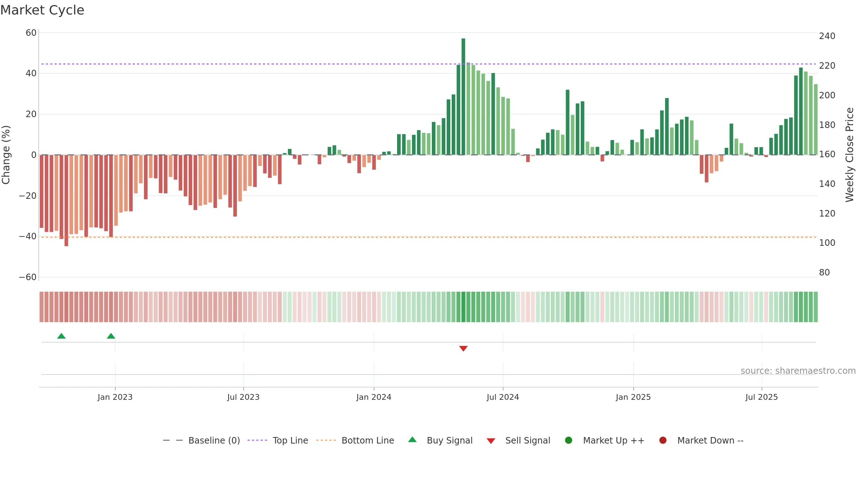Click the lowest red bar near -45%
Screen dimensions: 868x488
tap(67, 201)
